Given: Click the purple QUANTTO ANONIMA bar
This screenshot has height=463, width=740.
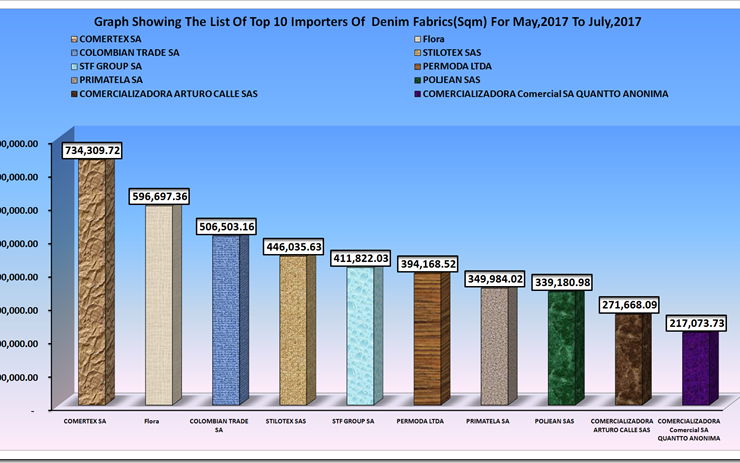Looking at the screenshot, I should pos(700,369).
